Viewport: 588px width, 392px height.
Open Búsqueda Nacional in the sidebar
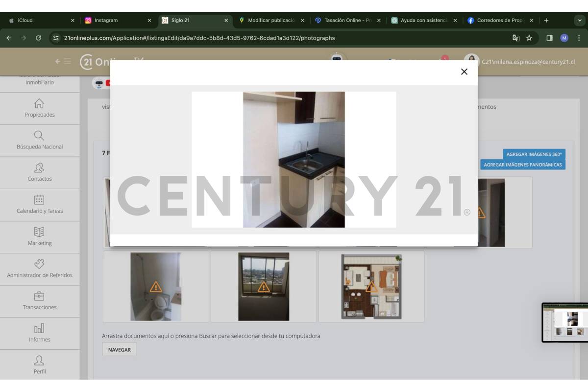point(40,141)
